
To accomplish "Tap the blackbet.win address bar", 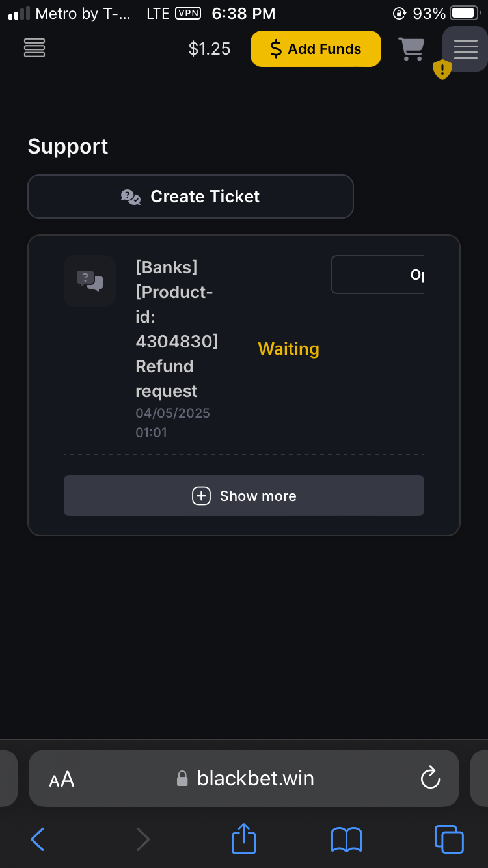I will pyautogui.click(x=254, y=778).
